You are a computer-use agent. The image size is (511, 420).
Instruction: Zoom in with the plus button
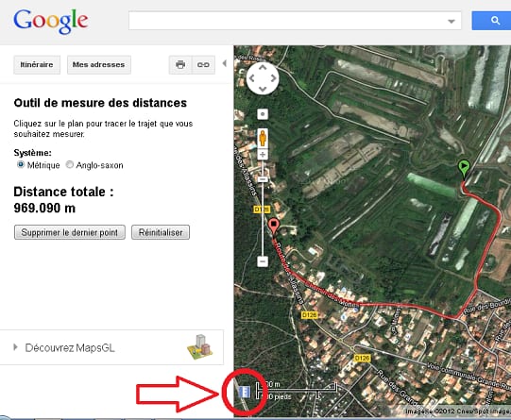(263, 155)
